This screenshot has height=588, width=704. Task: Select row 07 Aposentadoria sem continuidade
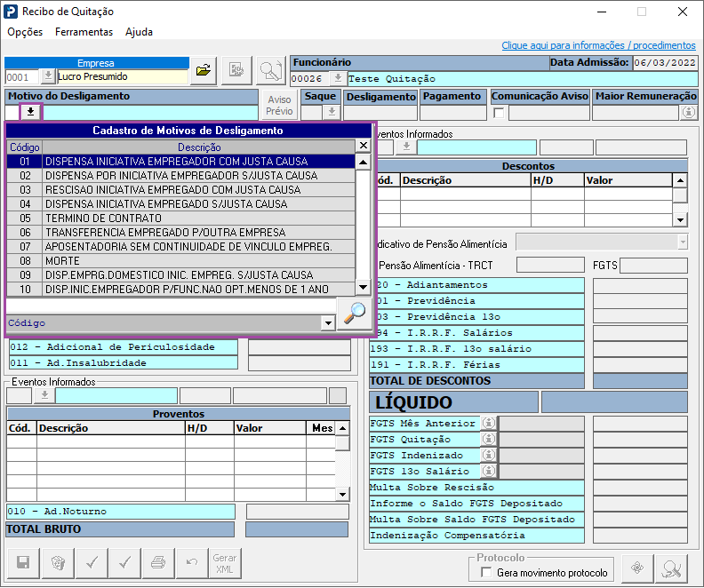[181, 247]
